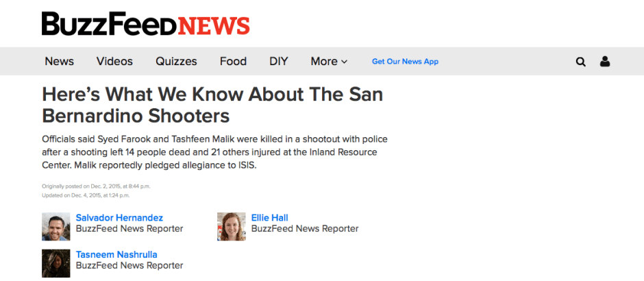This screenshot has width=644, height=281.
Task: Open the Videos nav item
Action: [114, 62]
